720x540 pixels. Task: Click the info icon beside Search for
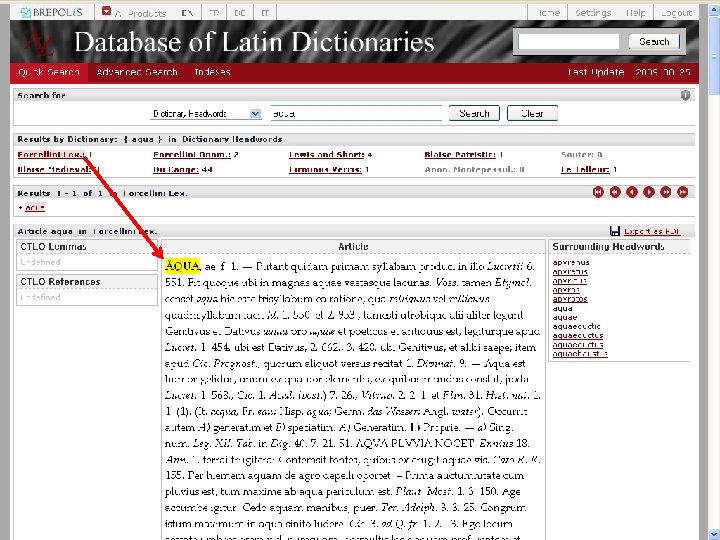685,95
